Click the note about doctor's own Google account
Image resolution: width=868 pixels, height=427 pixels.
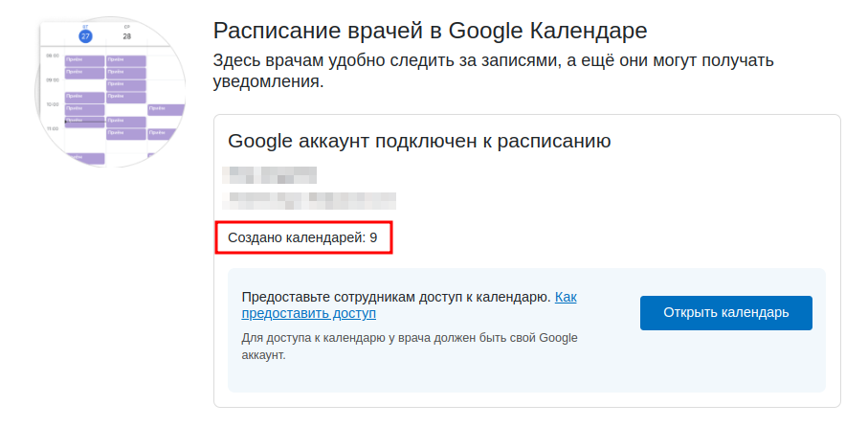(410, 347)
